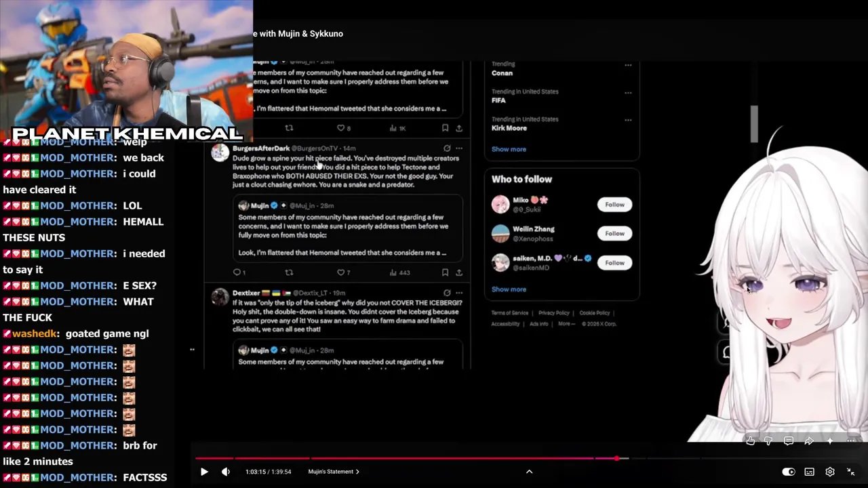Follow Weilin Zhang
Screen dimensions: 868x488
click(614, 234)
